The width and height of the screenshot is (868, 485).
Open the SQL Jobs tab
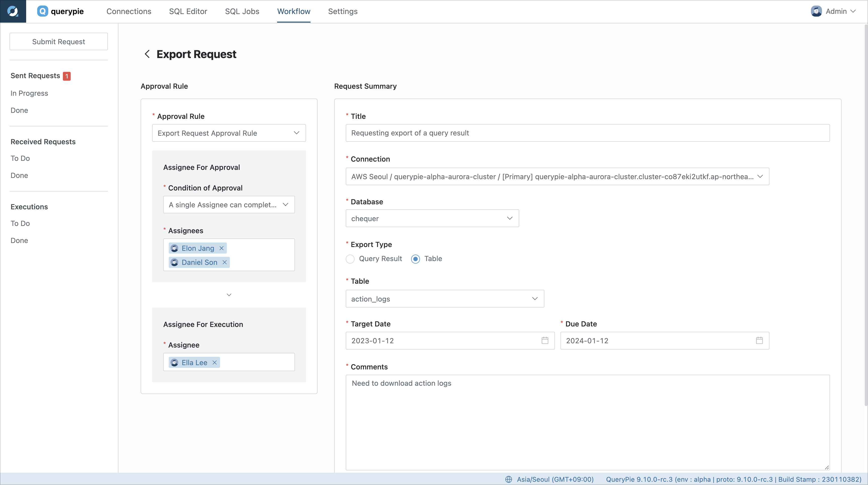click(x=242, y=12)
